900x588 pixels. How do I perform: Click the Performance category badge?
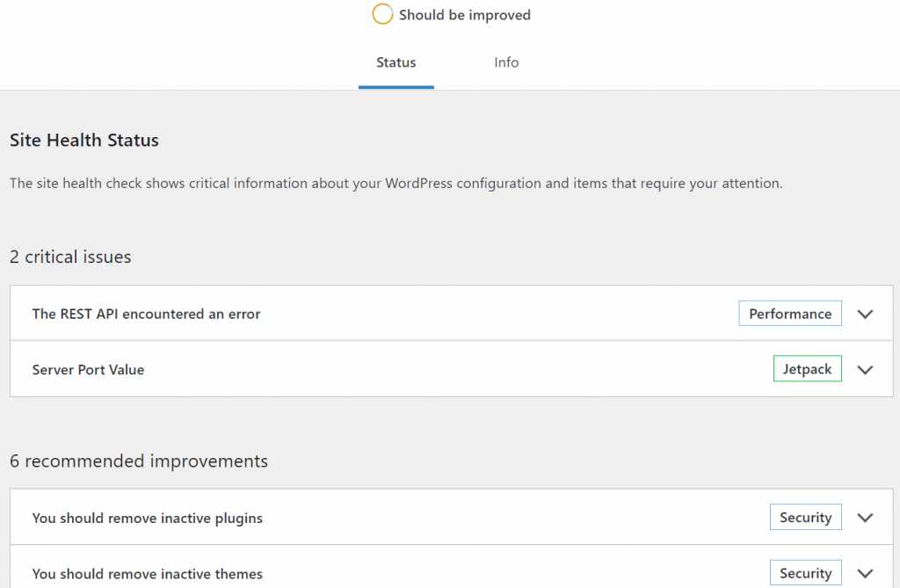[789, 313]
